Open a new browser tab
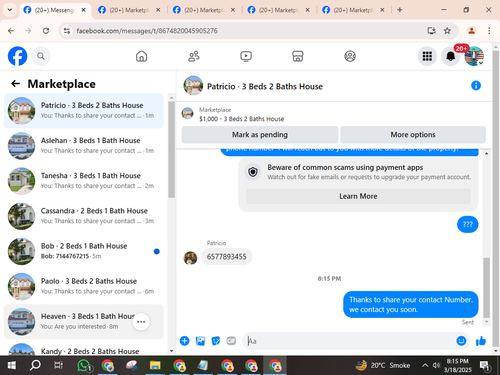 400,10
